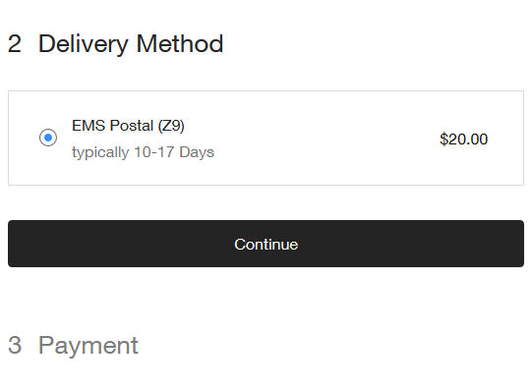This screenshot has width=532, height=392.
Task: Click step number 2 beside Delivery Method
Action: coord(15,44)
